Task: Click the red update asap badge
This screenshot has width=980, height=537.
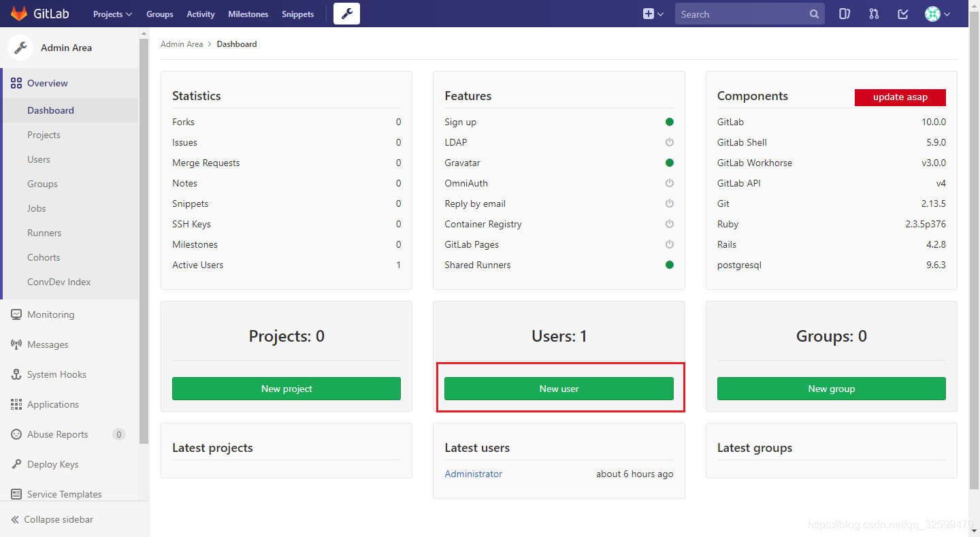Action: pyautogui.click(x=900, y=97)
